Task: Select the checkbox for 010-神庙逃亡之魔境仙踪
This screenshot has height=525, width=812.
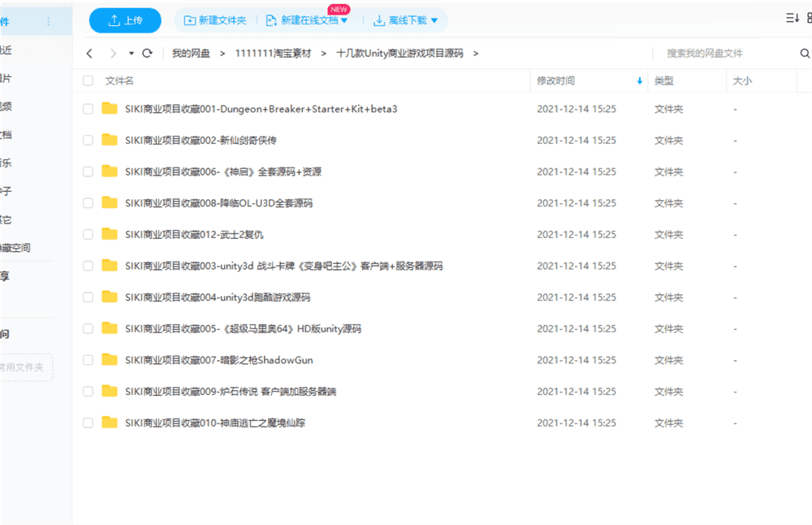Action: (x=88, y=423)
